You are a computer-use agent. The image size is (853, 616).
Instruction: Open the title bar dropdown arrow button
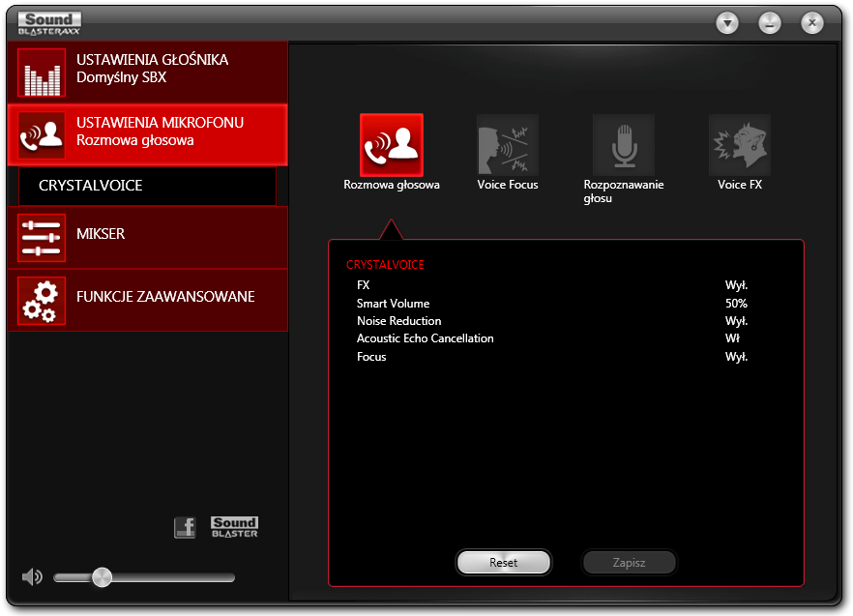click(727, 23)
